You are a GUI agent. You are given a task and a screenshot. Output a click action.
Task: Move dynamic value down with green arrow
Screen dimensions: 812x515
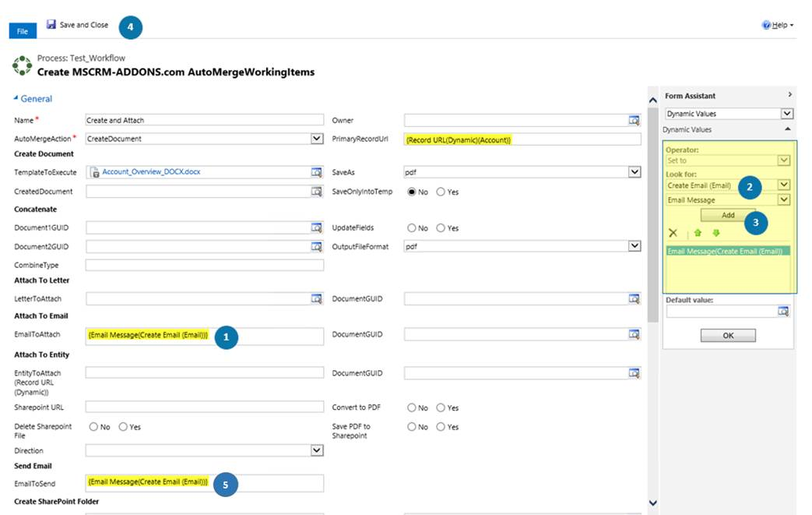coord(715,233)
